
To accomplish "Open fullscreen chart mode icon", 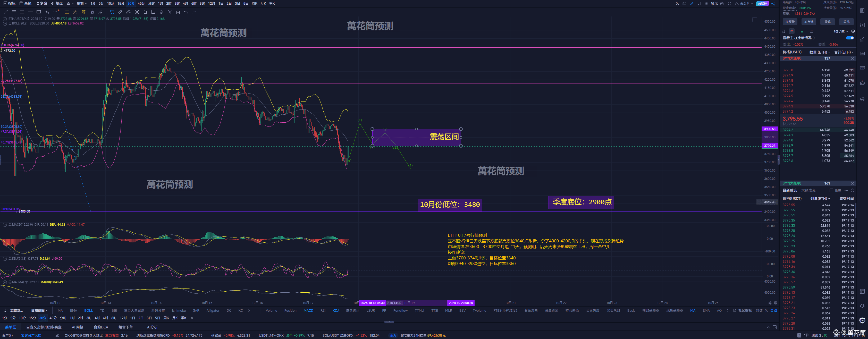I will tap(729, 4).
